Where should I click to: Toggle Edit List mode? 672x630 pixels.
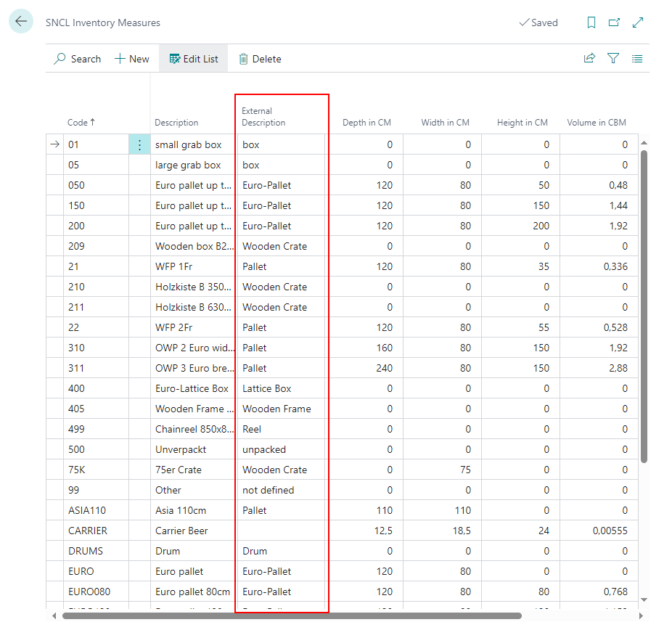194,59
